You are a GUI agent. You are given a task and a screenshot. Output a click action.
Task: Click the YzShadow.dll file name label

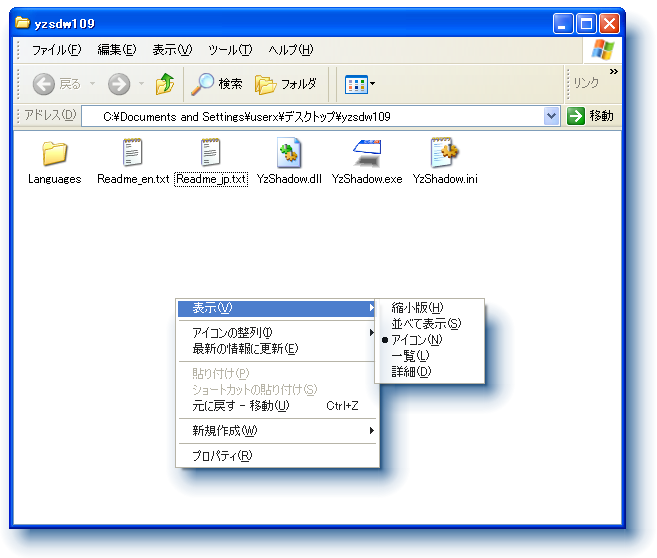[x=289, y=179]
